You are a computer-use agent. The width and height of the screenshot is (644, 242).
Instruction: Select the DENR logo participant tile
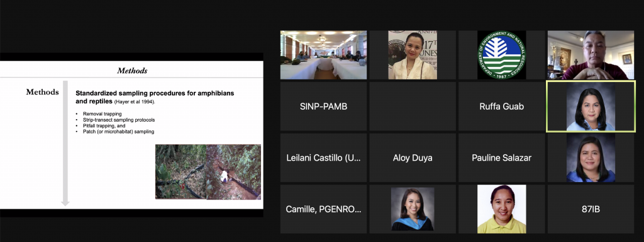point(501,55)
